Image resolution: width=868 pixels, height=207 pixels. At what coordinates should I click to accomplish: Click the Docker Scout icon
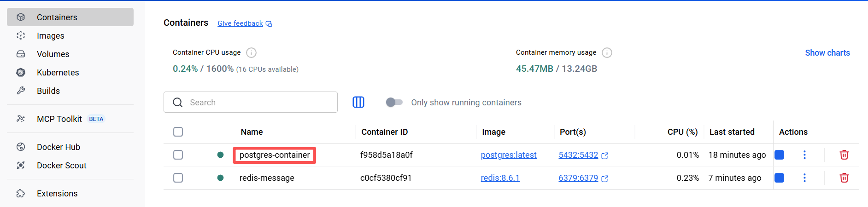(x=21, y=165)
